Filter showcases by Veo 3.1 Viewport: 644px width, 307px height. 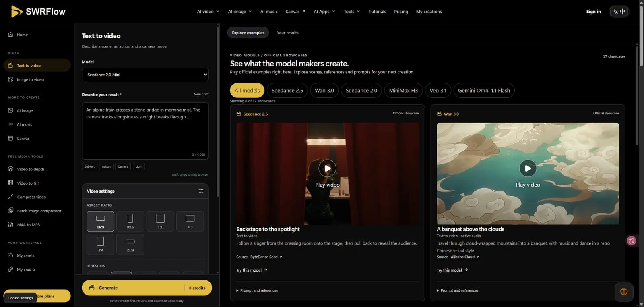click(x=438, y=90)
